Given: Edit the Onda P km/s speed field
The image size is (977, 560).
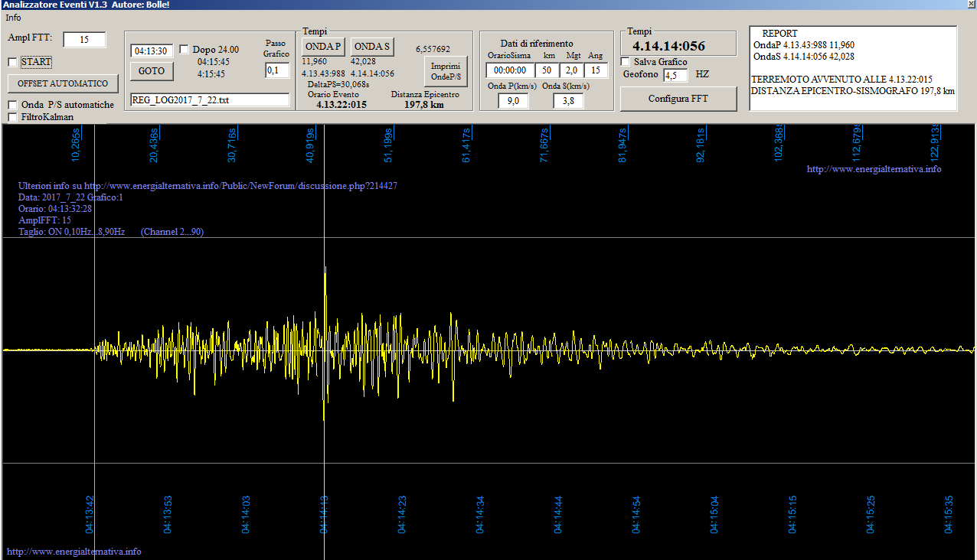Looking at the screenshot, I should (513, 101).
